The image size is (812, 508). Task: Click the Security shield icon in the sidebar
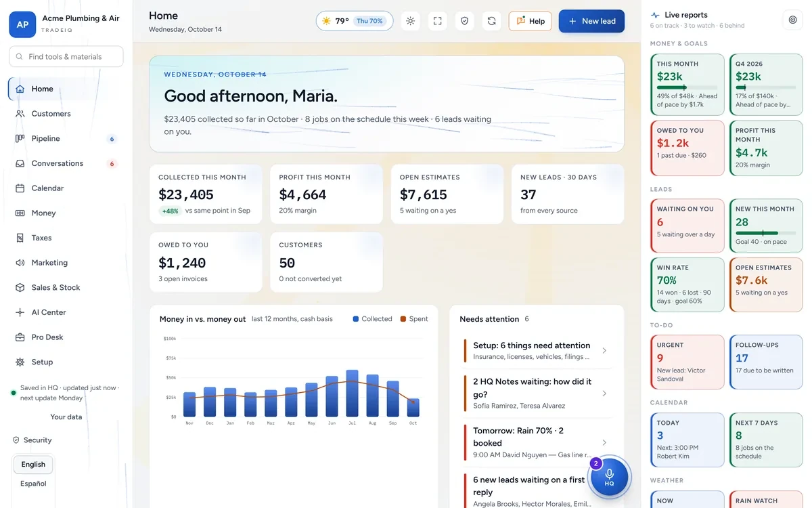coord(16,440)
